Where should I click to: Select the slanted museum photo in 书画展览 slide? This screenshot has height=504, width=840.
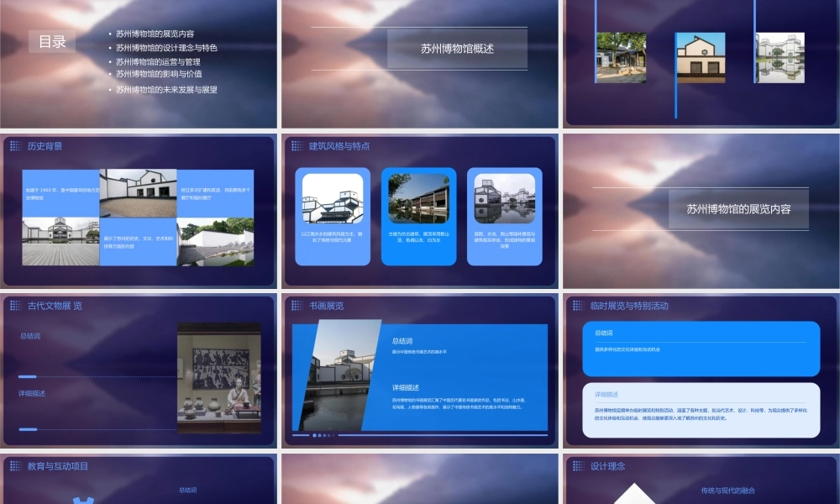pos(338,376)
